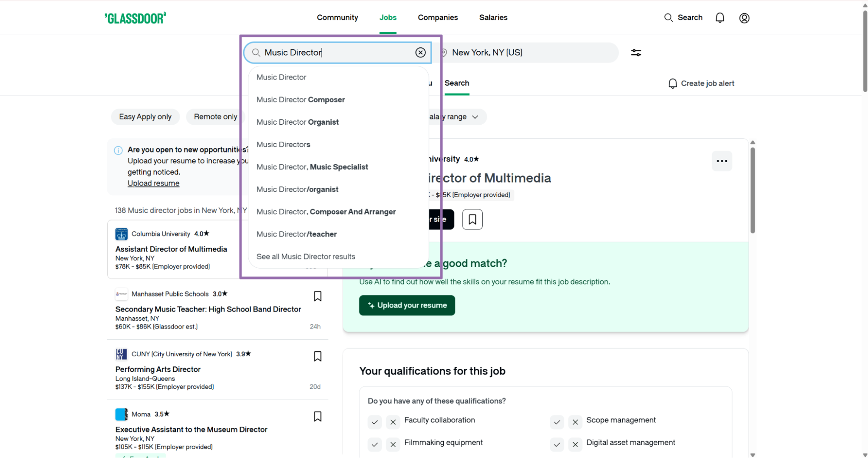Confirm Filmmaking equipment qualification checkmark
This screenshot has height=458, width=868.
[x=375, y=444]
